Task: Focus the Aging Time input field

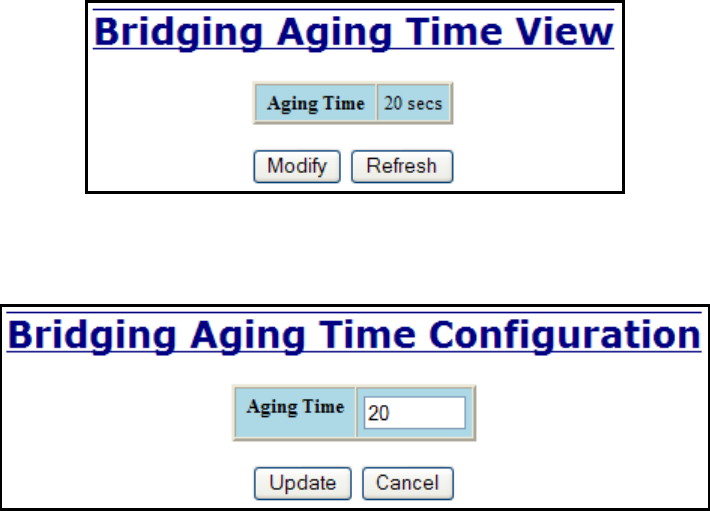Action: point(414,413)
